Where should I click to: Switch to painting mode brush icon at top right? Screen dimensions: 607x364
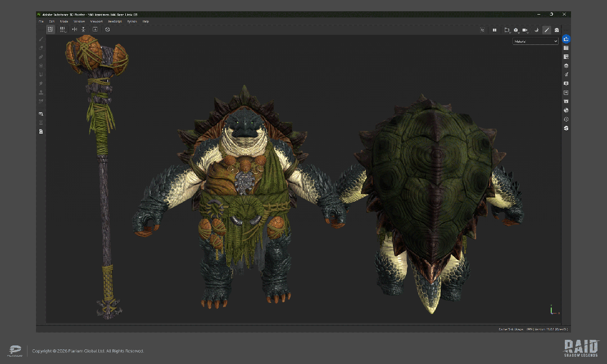[x=547, y=30]
